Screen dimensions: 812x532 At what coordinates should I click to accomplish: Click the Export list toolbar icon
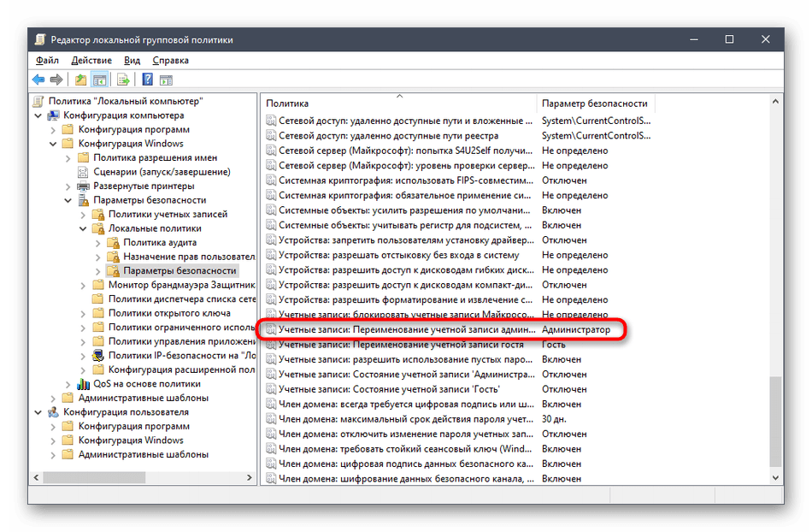123,80
